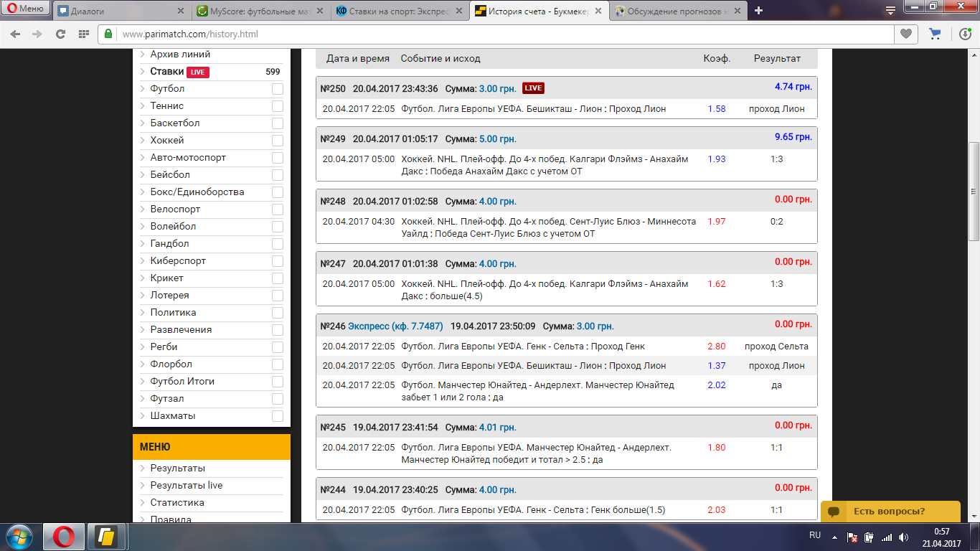
Task: Expand the Лотерея category
Action: [x=169, y=296]
